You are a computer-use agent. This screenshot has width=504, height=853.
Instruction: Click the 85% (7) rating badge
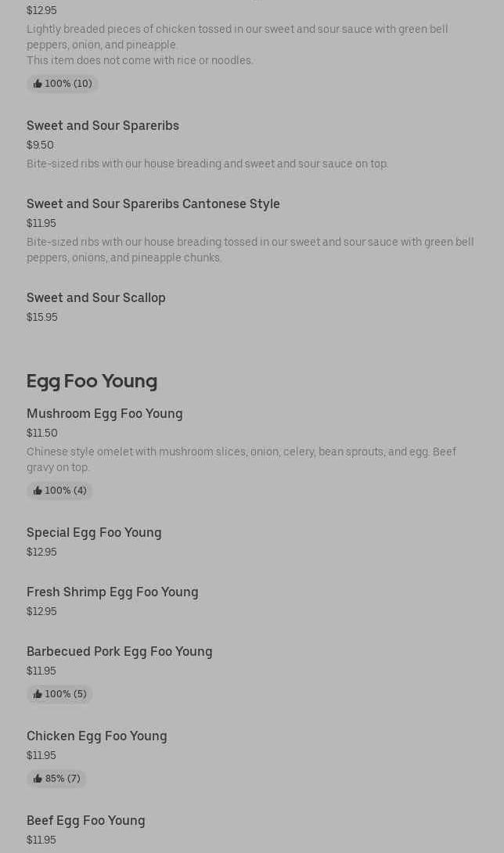coord(56,779)
